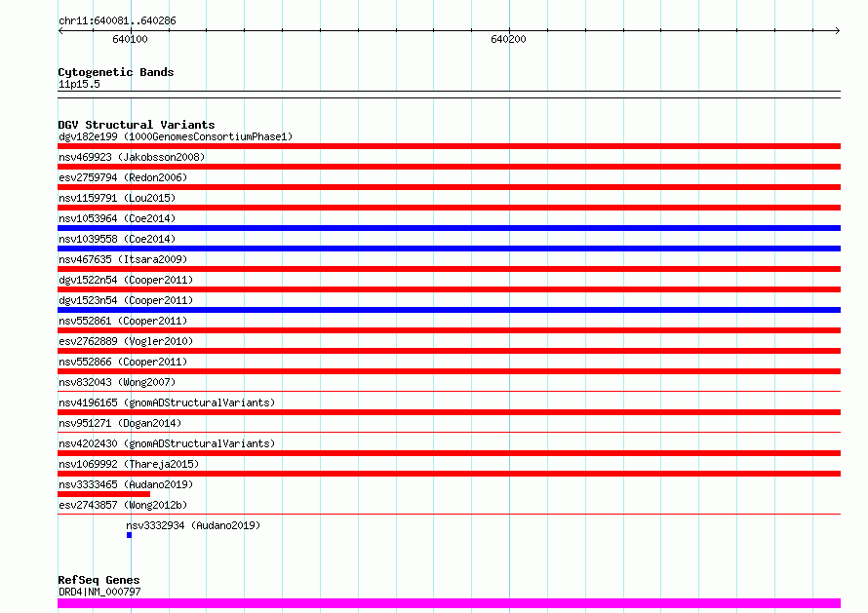The width and height of the screenshot is (868, 613).
Task: Click the chr11:640081..640286 region label
Action: click(x=117, y=21)
